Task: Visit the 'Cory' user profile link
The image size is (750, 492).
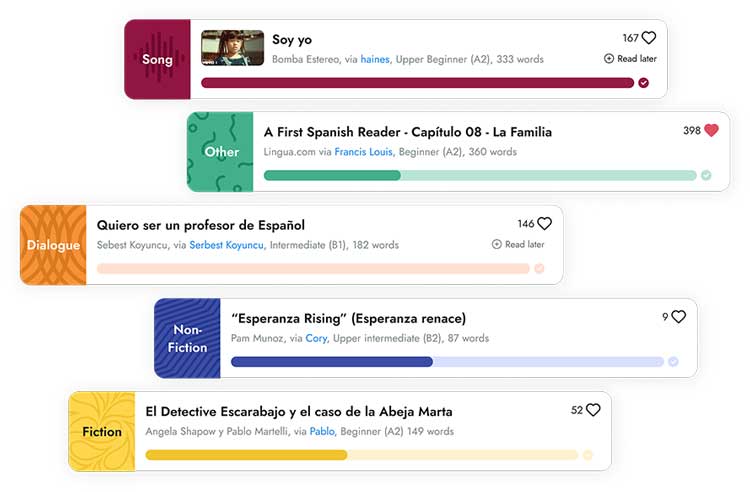Action: [x=316, y=338]
